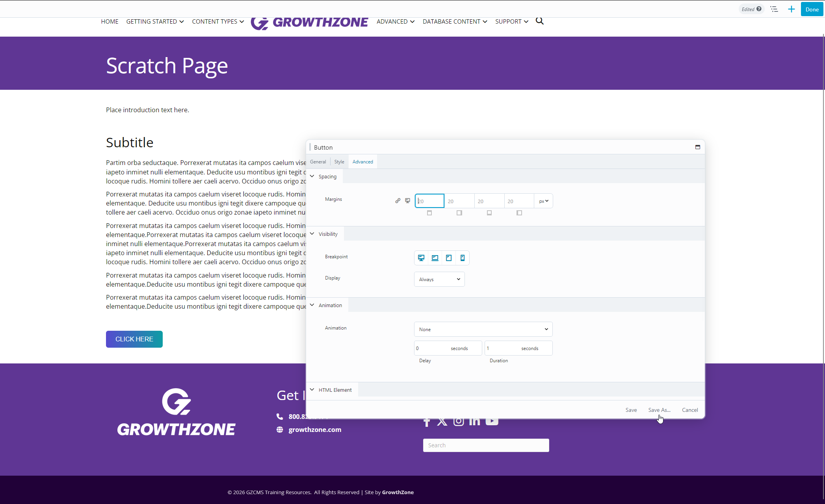The width and height of the screenshot is (825, 504).
Task: Click the plus add content icon
Action: (791, 9)
